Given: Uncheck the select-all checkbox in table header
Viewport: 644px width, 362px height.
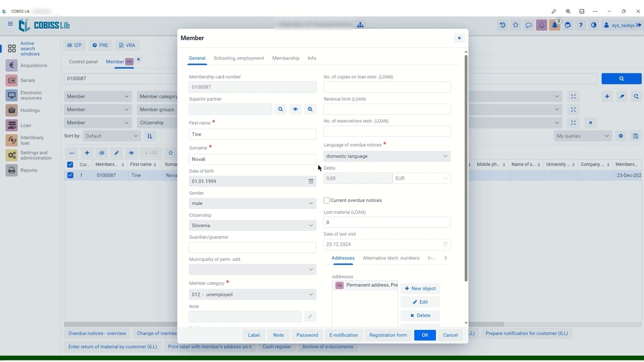Looking at the screenshot, I should tap(70, 164).
